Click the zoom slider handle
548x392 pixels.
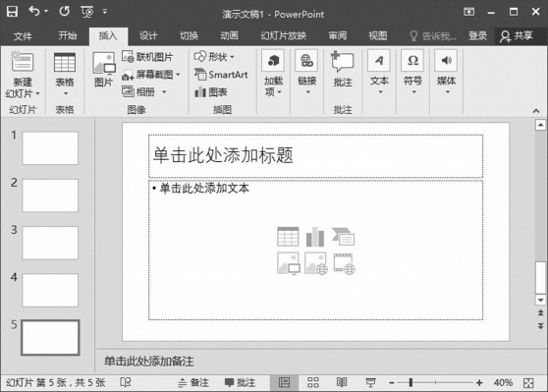point(411,382)
